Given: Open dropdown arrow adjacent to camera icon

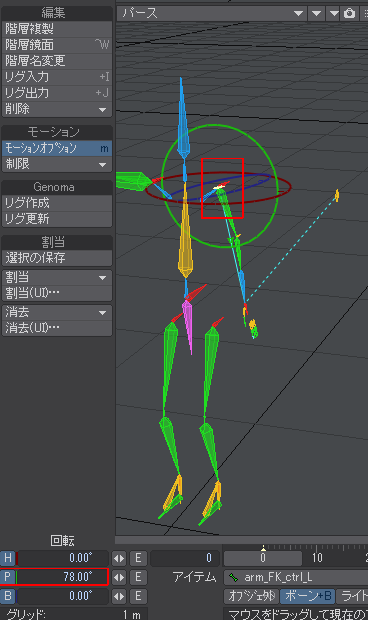Looking at the screenshot, I should click(334, 13).
